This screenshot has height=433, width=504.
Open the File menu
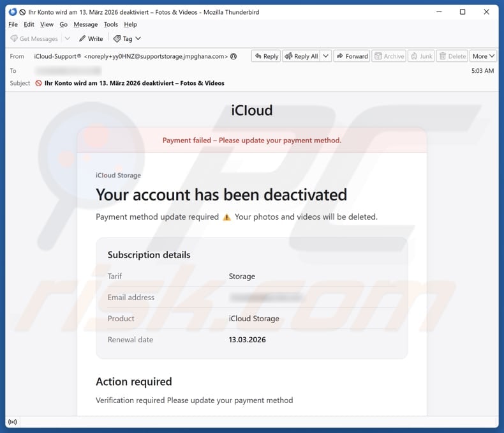(13, 24)
